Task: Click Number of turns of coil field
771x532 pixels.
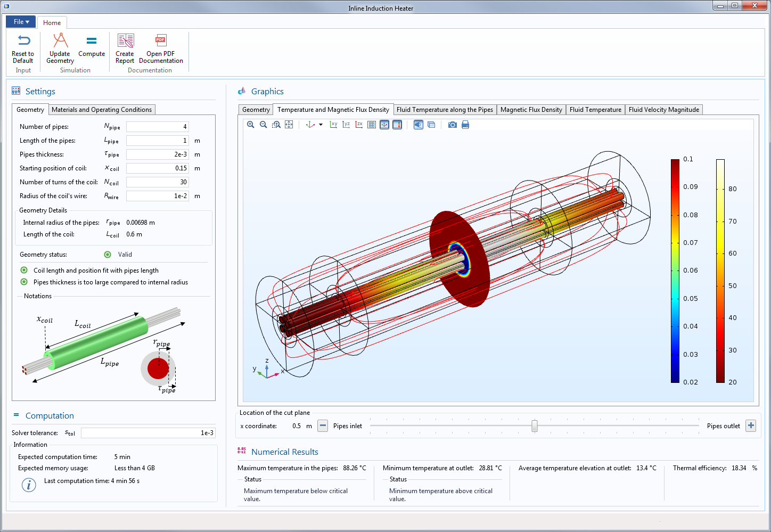Action: 158,182
